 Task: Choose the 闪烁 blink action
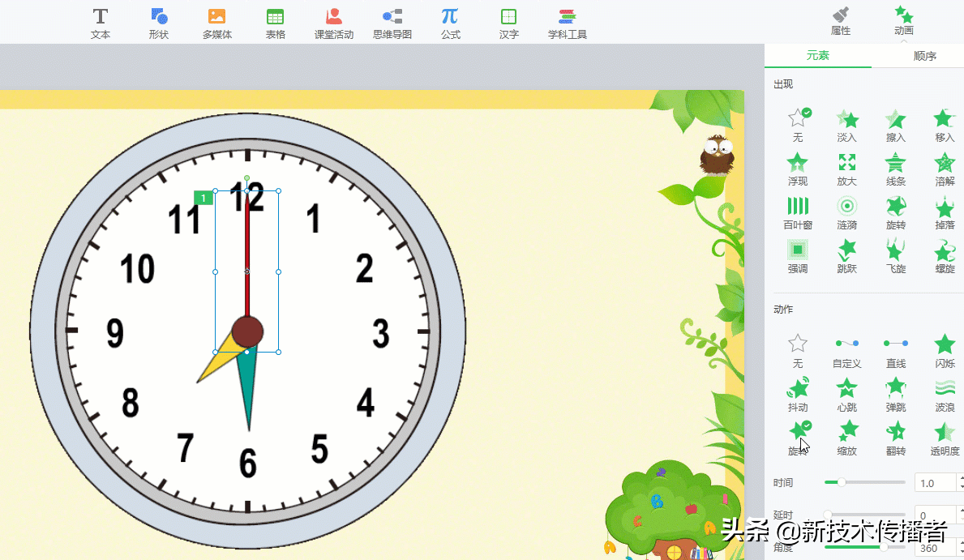[945, 350]
